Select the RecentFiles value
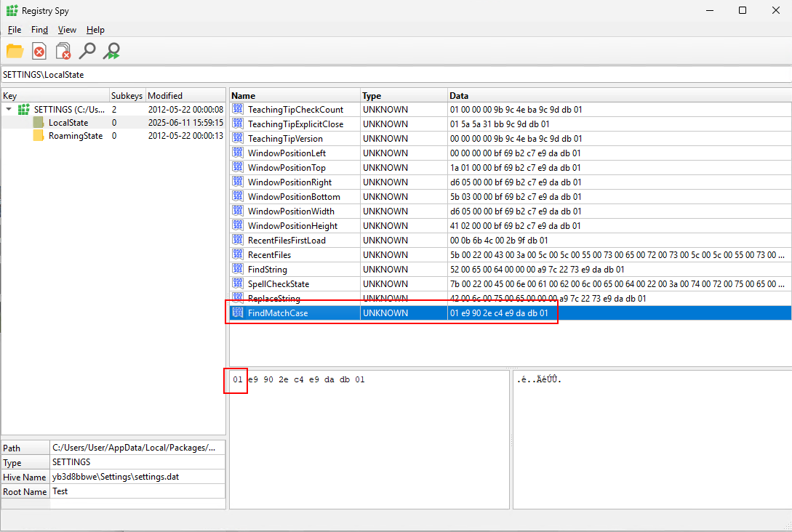Image resolution: width=792 pixels, height=532 pixels. click(269, 255)
